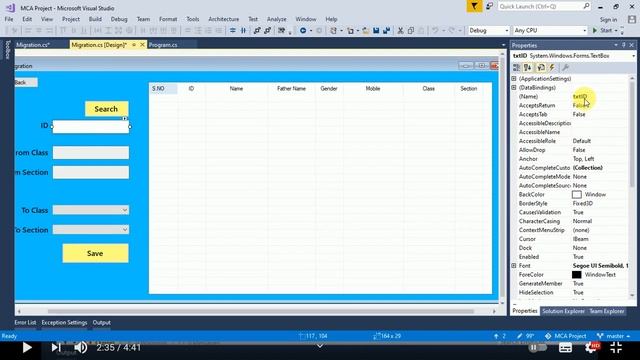Open the Output panel
640x360 pixels.
click(101, 322)
